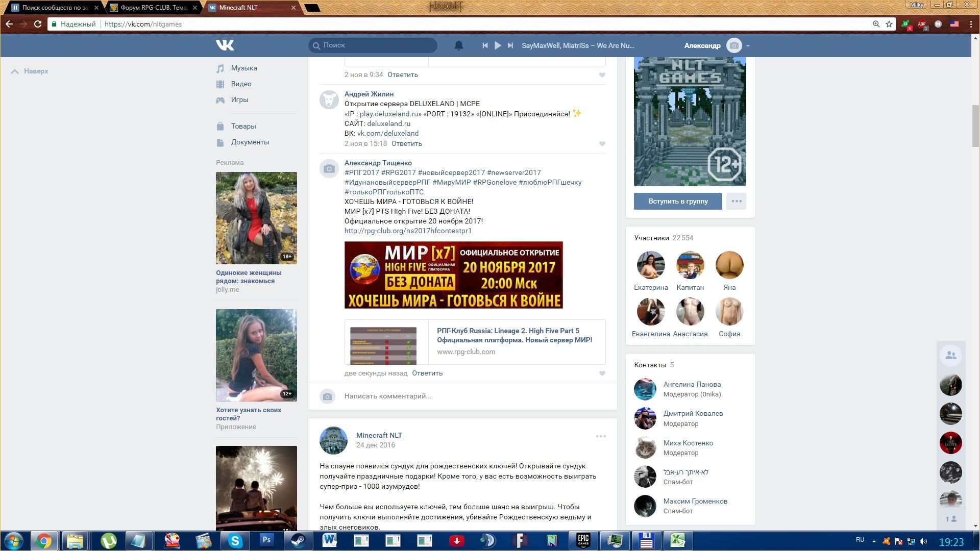Click the Вступить в группу button
The width and height of the screenshot is (980, 551).
coord(678,202)
